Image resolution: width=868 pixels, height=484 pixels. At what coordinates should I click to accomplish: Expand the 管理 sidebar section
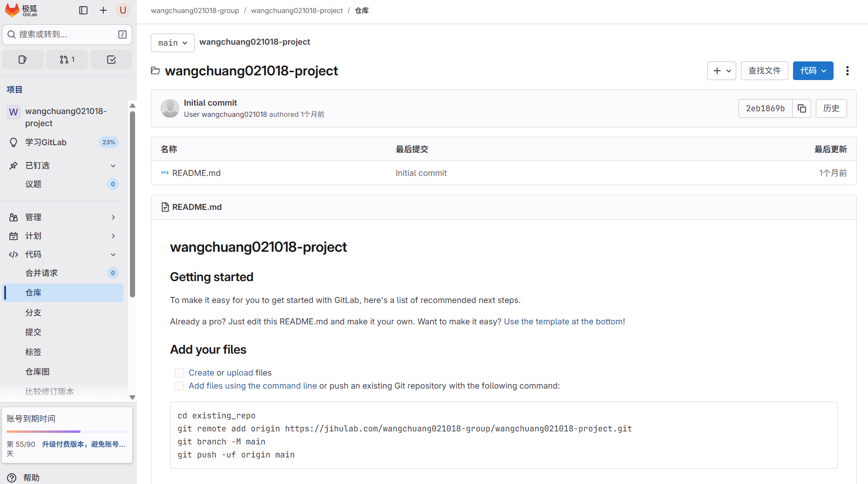pyautogui.click(x=63, y=217)
